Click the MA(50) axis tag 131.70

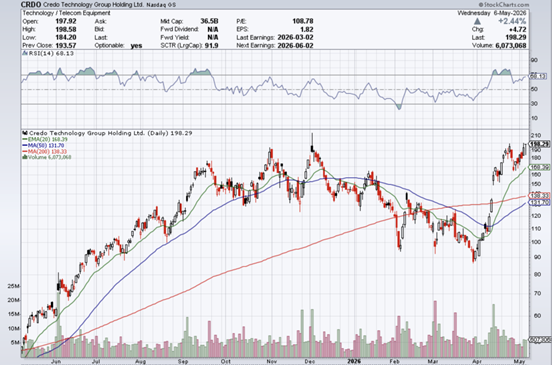(540, 203)
